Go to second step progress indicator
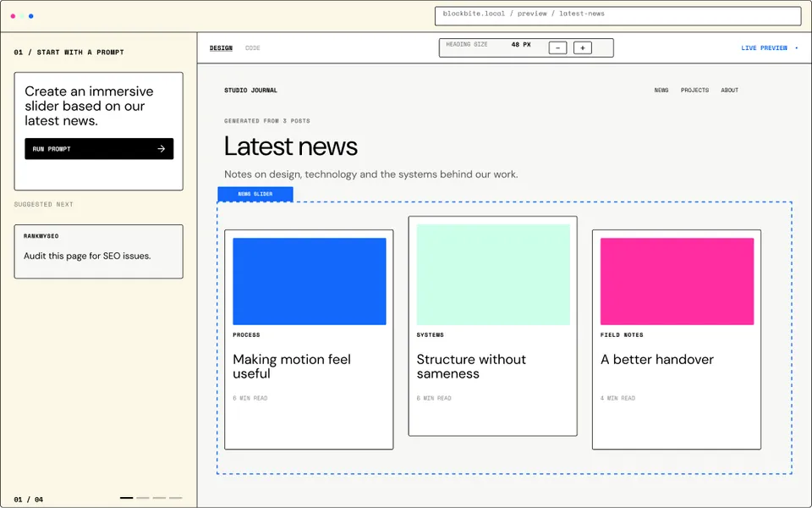Viewport: 812px width, 508px height. click(143, 498)
